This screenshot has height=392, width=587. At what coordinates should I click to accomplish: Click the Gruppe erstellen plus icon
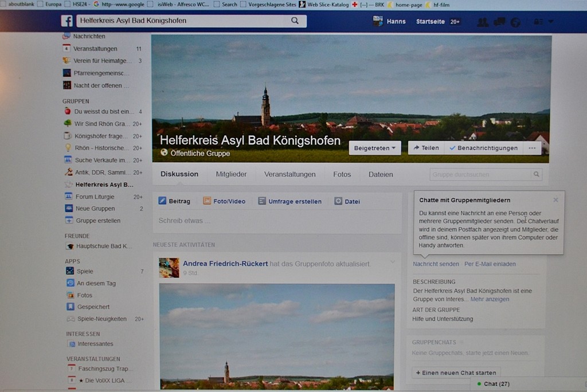[69, 220]
